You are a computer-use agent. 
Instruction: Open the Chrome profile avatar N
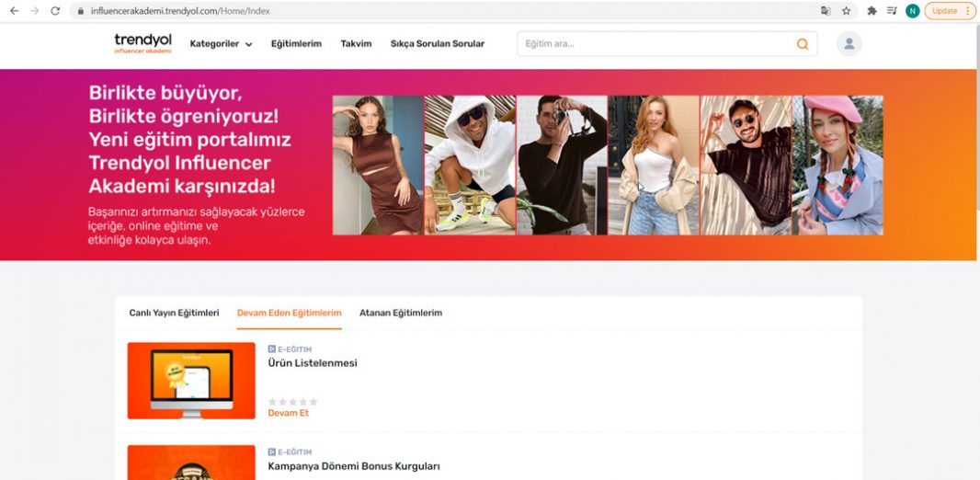913,11
